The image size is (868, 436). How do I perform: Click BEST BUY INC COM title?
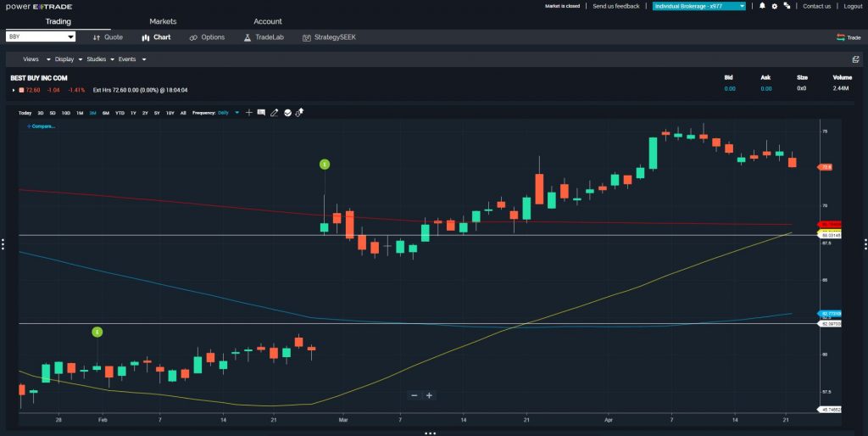pyautogui.click(x=39, y=78)
